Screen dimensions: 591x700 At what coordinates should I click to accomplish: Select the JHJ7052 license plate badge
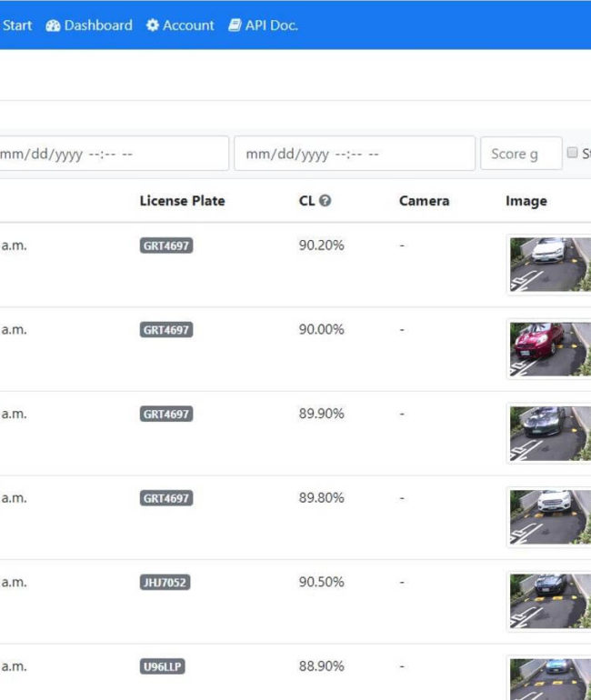pos(165,583)
